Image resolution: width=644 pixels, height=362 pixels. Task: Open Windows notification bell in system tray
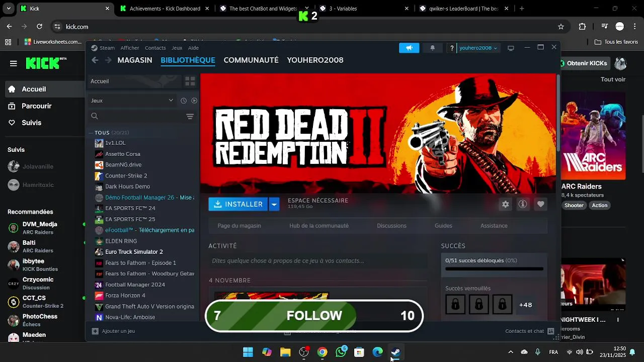coord(632,352)
